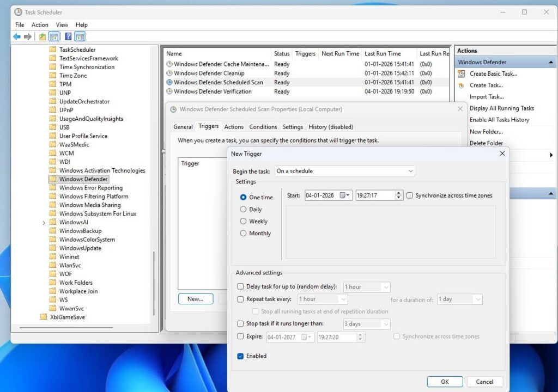
Task: Open the random delay 1 hour dropdown
Action: [x=367, y=287]
